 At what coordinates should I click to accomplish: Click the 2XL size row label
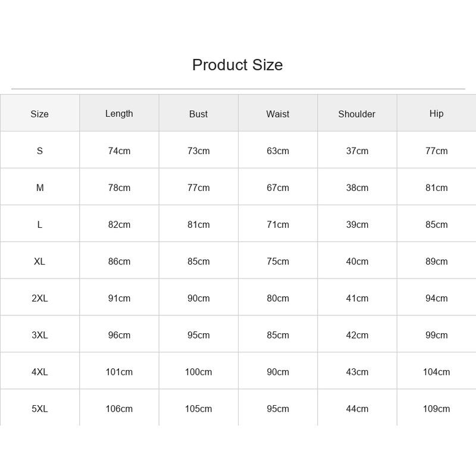click(40, 299)
